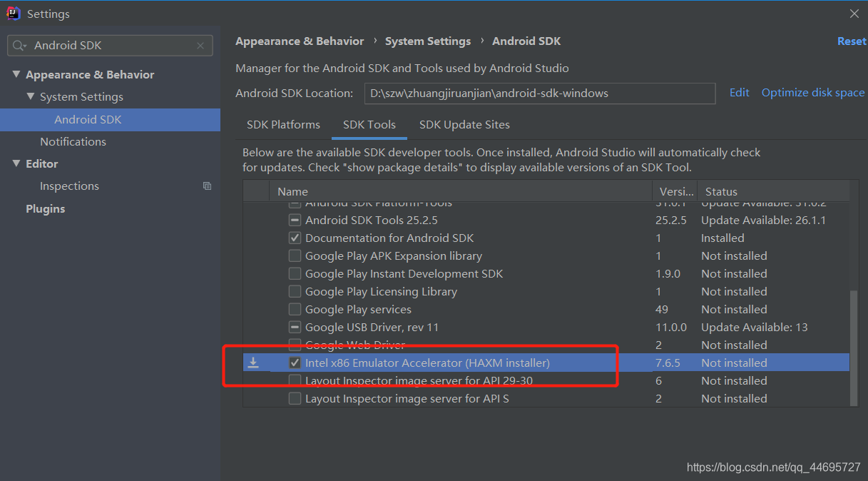Click the settings search input field
868x481 pixels.
pyautogui.click(x=111, y=46)
